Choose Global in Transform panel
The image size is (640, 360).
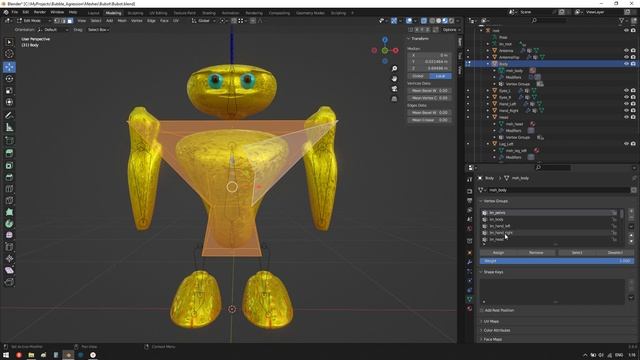(x=418, y=76)
